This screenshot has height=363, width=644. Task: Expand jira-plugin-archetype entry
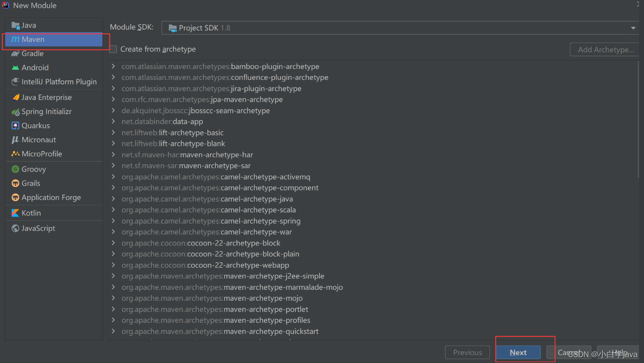[x=113, y=89]
